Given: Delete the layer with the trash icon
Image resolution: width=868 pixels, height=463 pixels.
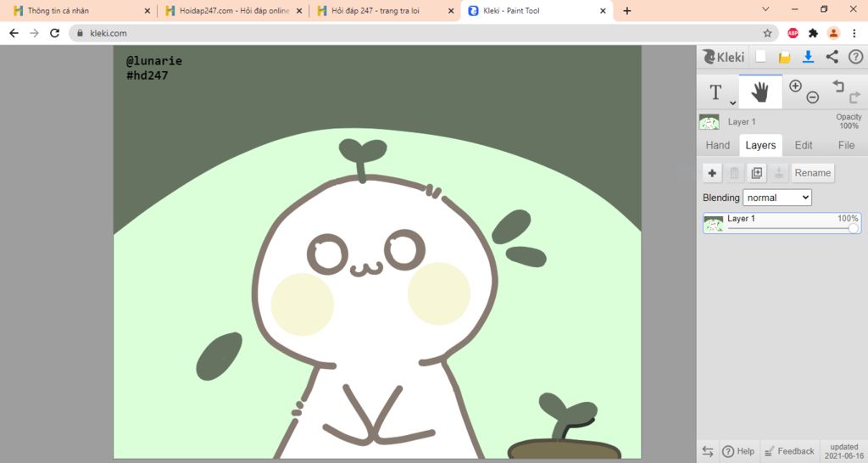Looking at the screenshot, I should coord(734,173).
